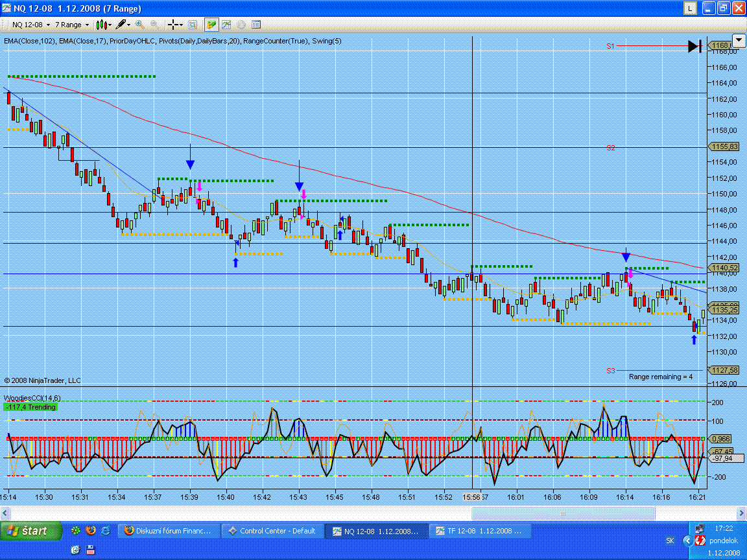The width and height of the screenshot is (747, 560).
Task: Open the NQ 12-08 instrument dropdown
Action: click(x=30, y=25)
